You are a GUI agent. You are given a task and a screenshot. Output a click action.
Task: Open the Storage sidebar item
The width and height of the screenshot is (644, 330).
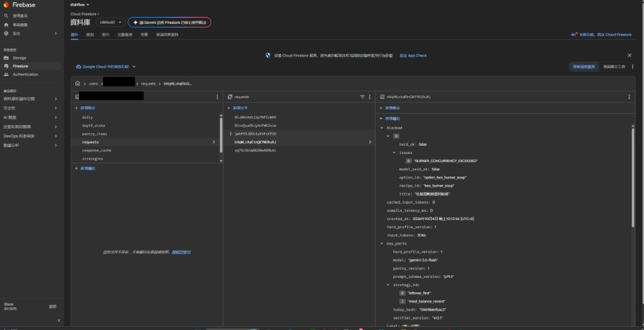point(19,58)
